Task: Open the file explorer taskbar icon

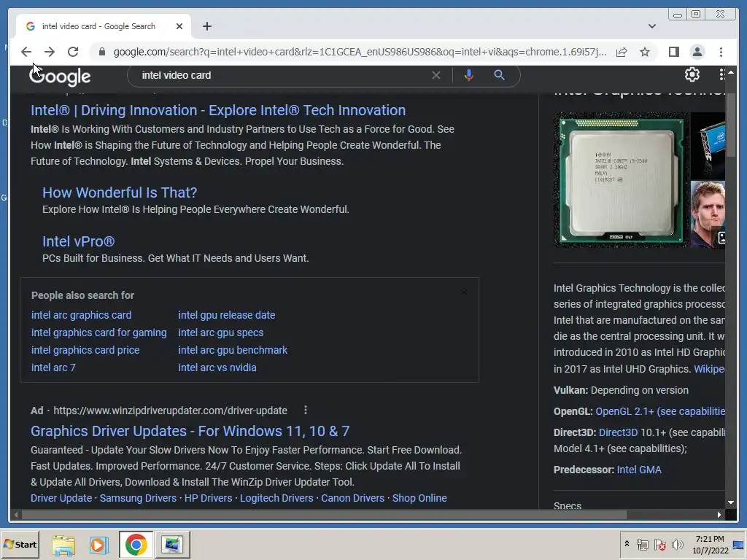Action: point(63,545)
